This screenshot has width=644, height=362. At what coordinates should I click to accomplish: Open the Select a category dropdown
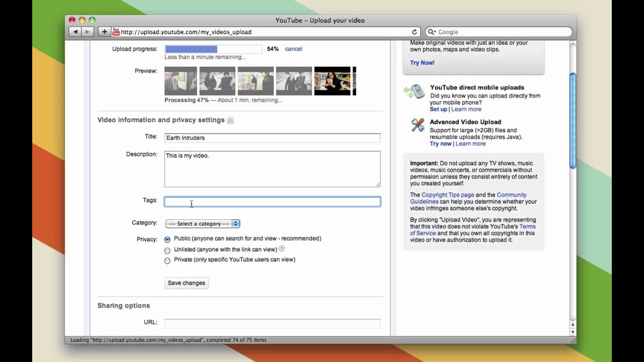pos(203,224)
